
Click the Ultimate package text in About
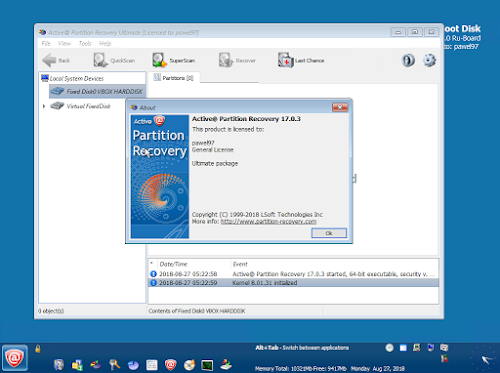(x=215, y=163)
